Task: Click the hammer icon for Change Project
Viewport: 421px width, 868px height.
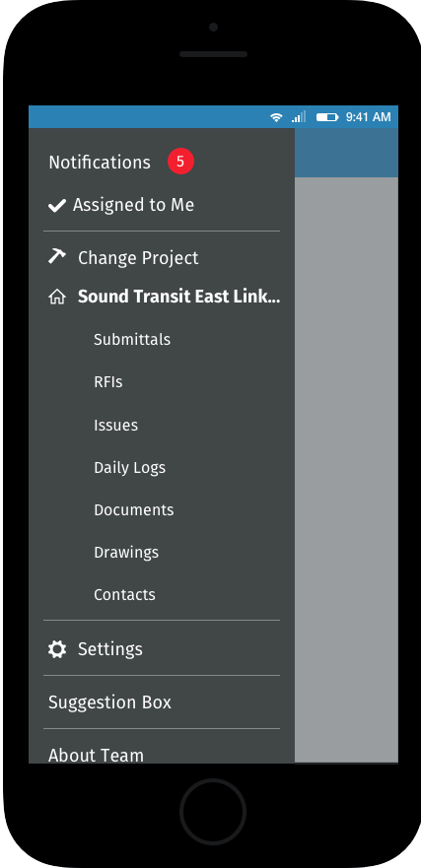Action: [57, 256]
